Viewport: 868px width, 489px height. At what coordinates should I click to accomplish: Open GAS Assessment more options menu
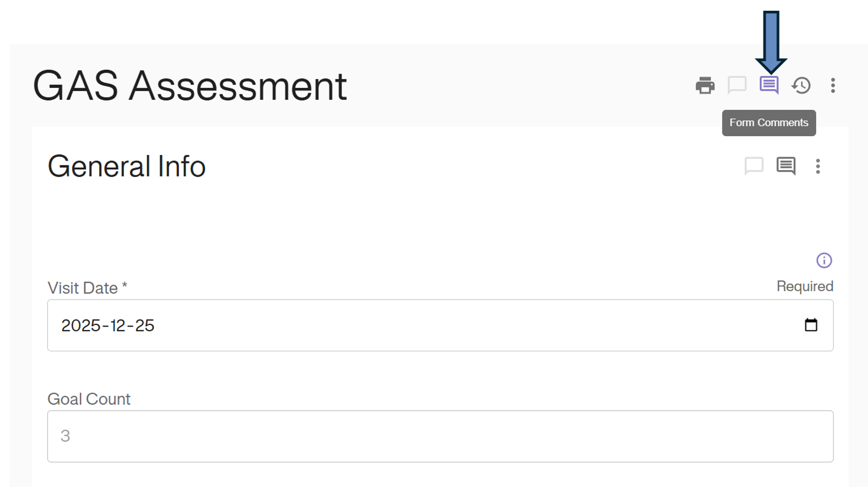(833, 85)
